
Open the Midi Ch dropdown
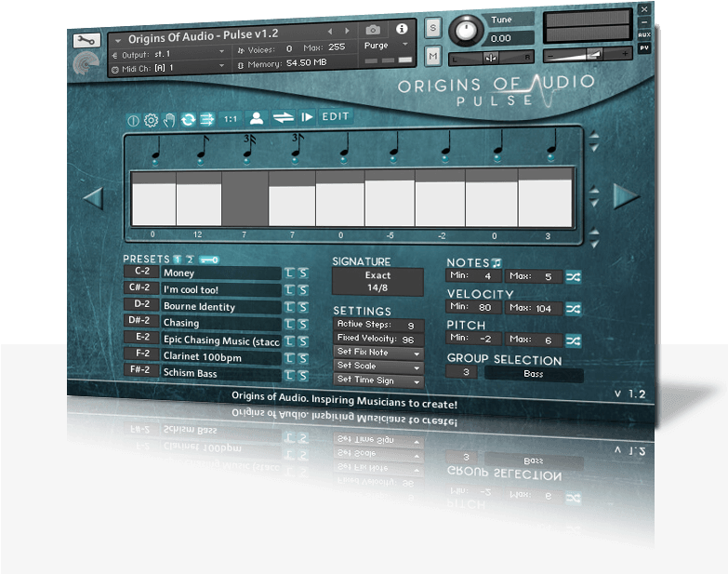(169, 68)
